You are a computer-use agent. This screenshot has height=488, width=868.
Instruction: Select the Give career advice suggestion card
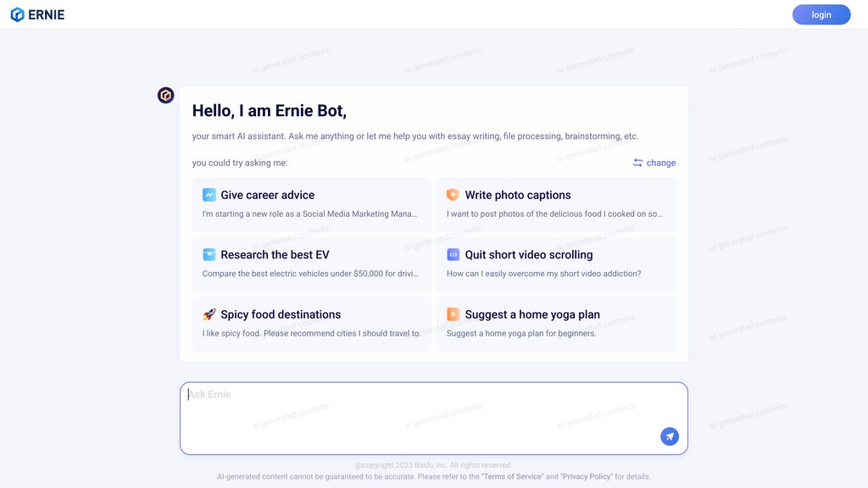point(312,205)
